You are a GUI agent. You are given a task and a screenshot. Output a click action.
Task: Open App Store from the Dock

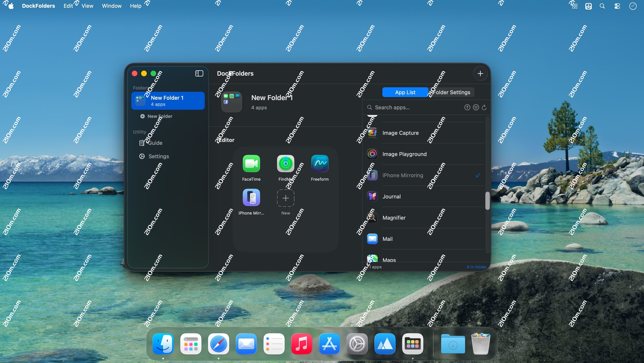click(330, 344)
